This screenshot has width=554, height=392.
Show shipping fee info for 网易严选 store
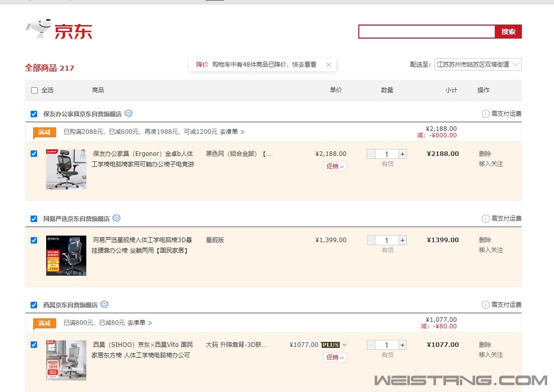pos(485,219)
